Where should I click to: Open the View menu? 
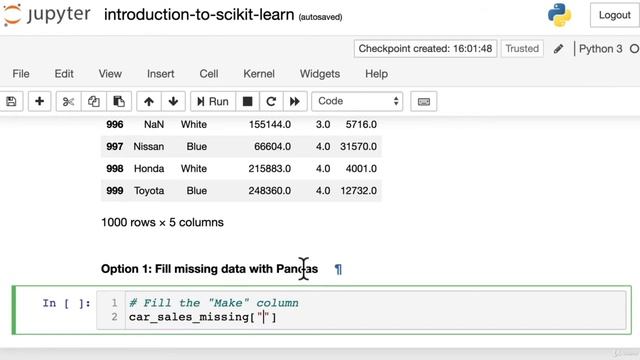pos(110,74)
